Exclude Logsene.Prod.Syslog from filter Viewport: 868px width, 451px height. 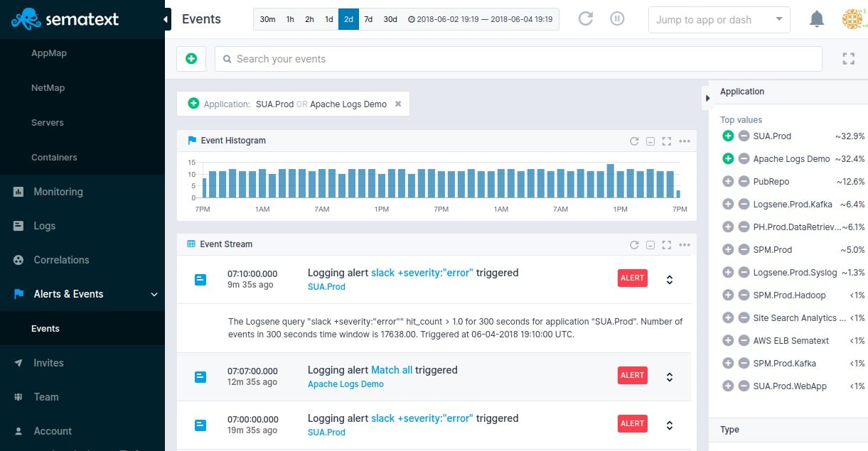pos(744,273)
